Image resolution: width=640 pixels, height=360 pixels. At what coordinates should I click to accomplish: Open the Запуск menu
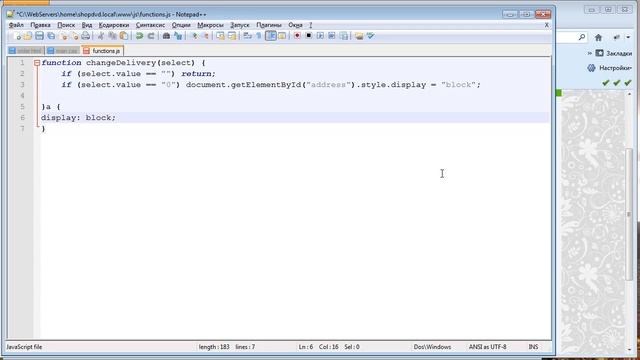tap(240, 25)
